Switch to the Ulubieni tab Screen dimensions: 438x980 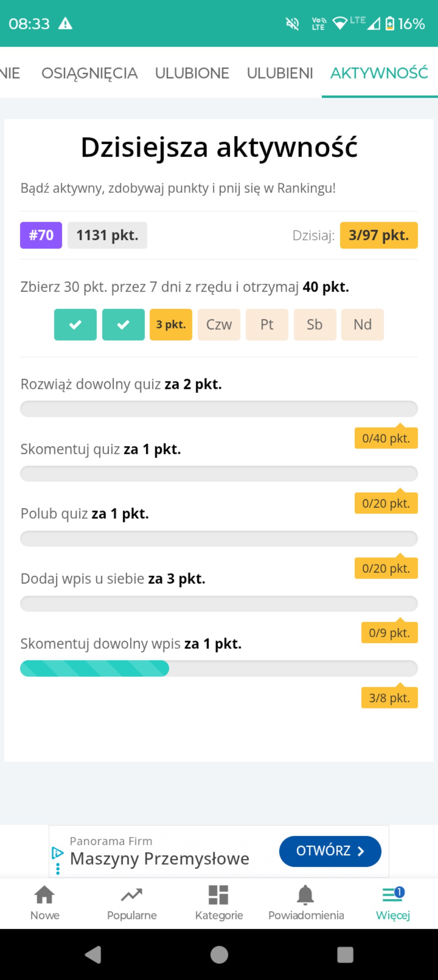[x=280, y=73]
